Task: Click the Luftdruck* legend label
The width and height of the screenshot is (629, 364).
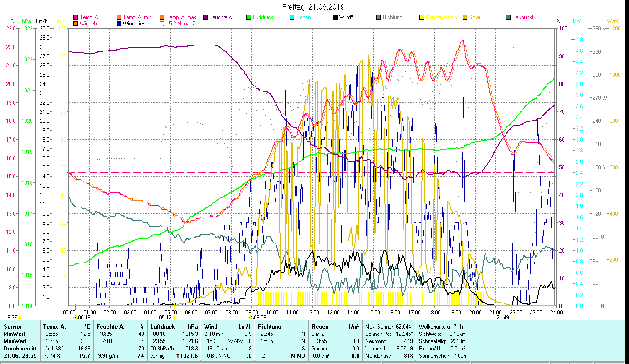Action: click(x=264, y=17)
